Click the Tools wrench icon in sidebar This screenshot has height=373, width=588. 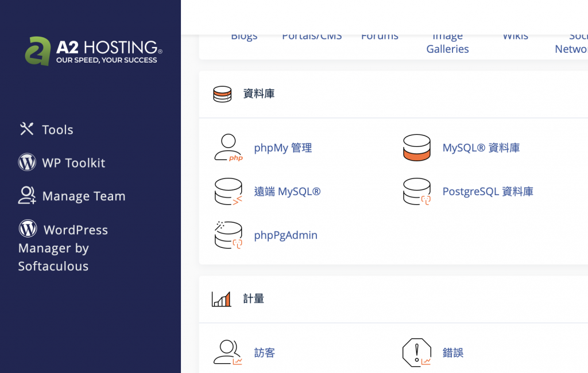pyautogui.click(x=26, y=129)
